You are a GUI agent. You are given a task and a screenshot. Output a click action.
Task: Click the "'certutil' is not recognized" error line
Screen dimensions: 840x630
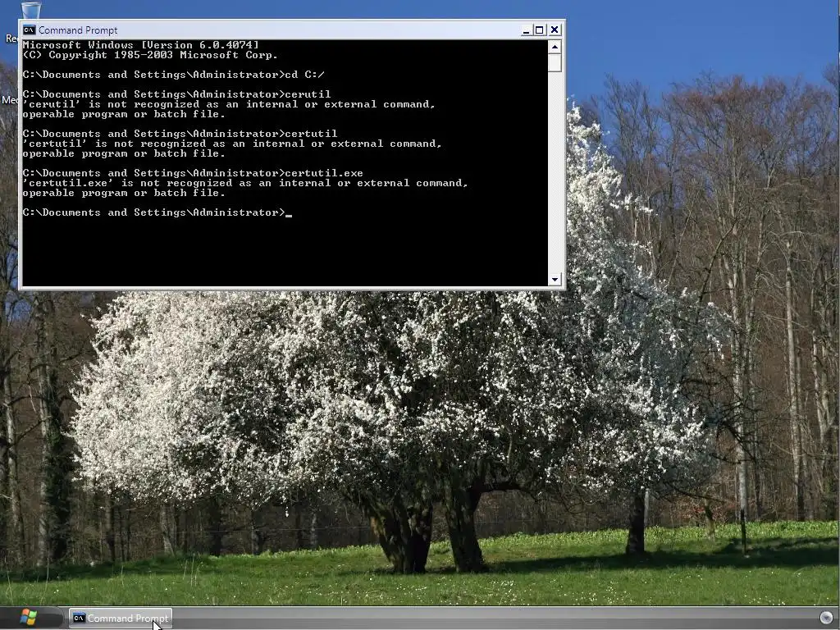[x=232, y=144]
